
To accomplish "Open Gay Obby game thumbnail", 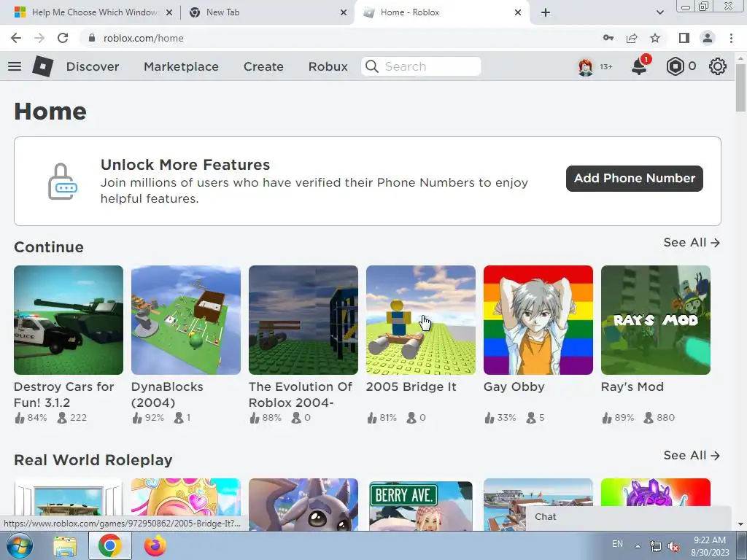I will coord(538,320).
